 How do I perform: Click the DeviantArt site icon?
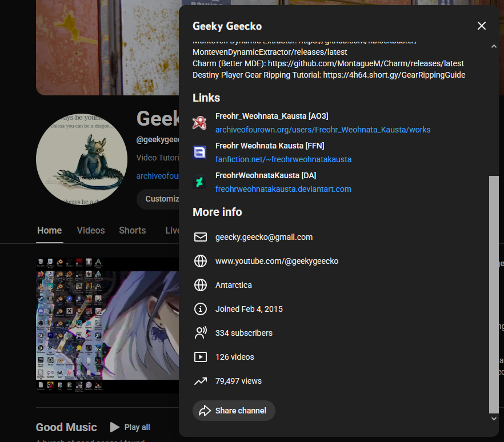click(x=199, y=182)
